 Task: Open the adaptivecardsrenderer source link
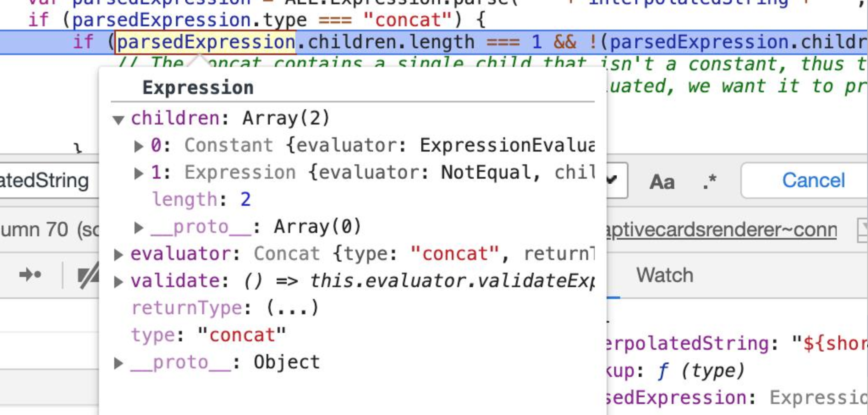[x=722, y=230]
